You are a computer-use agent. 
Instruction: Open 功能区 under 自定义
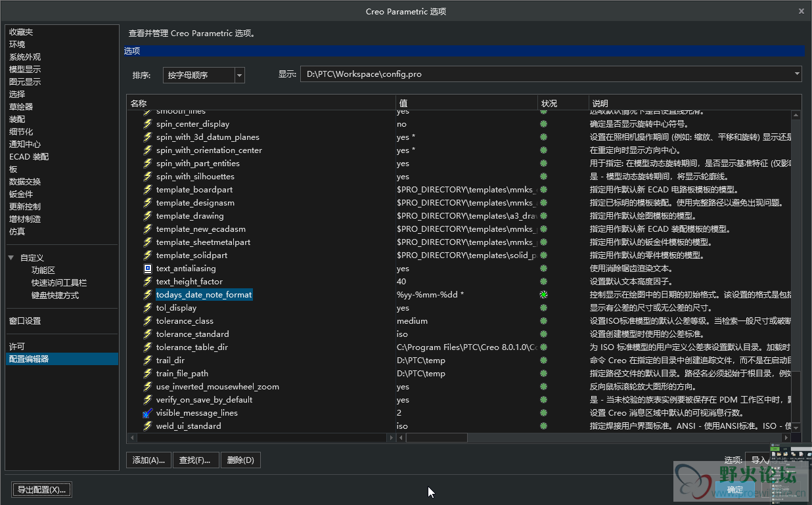click(x=43, y=271)
